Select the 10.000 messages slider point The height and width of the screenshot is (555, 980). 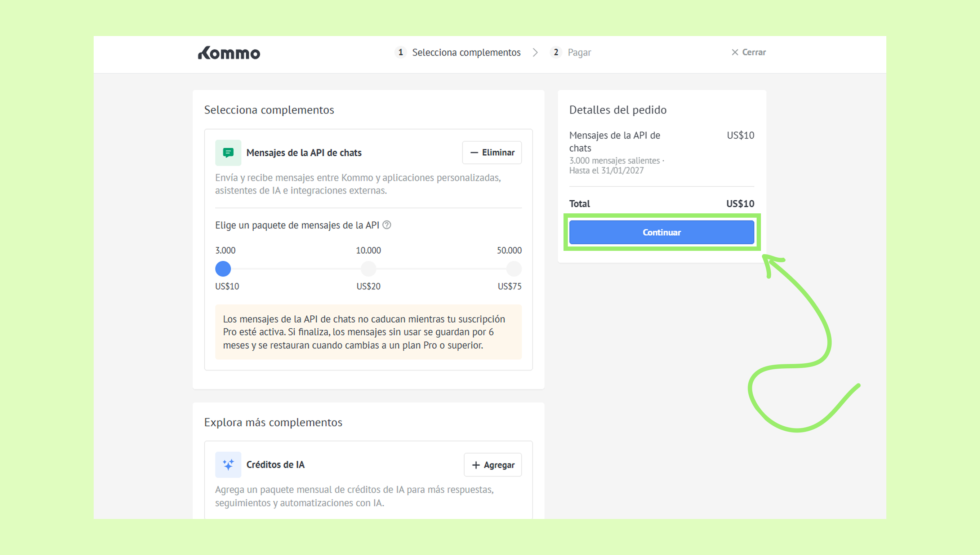[369, 269]
